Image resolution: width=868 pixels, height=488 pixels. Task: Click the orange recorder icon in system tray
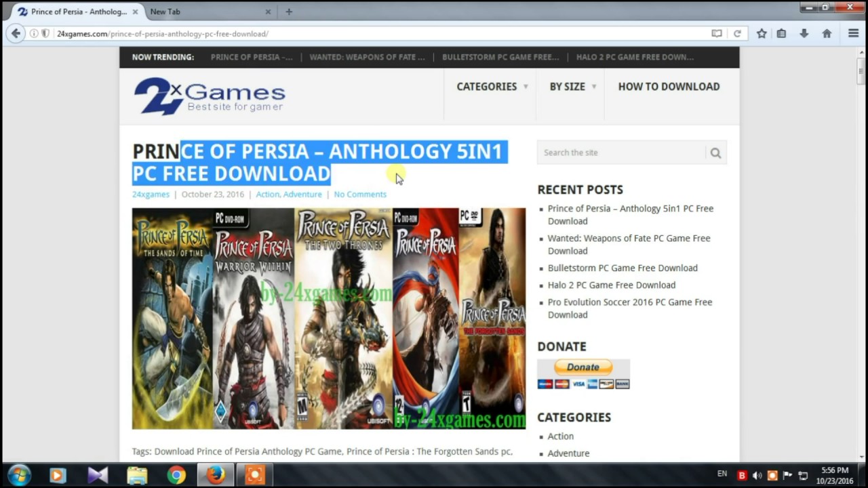772,475
